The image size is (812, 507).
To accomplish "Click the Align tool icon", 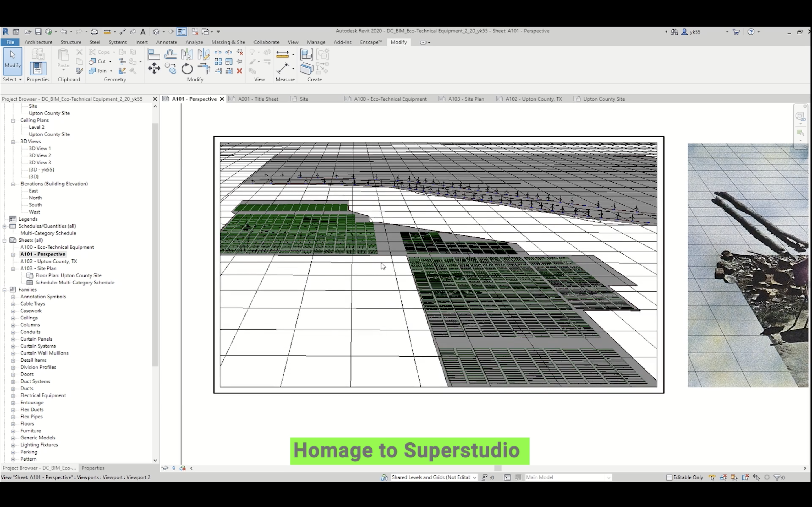I will pyautogui.click(x=154, y=54).
